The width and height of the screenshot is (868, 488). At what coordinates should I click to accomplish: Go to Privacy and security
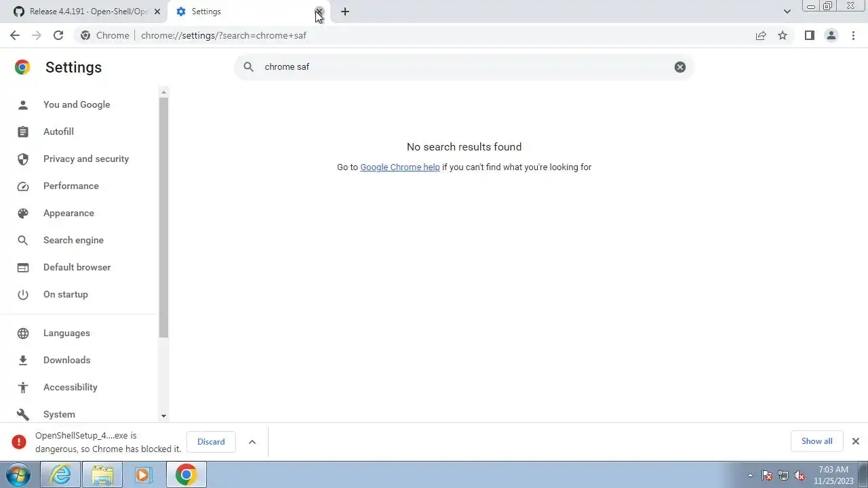(86, 159)
